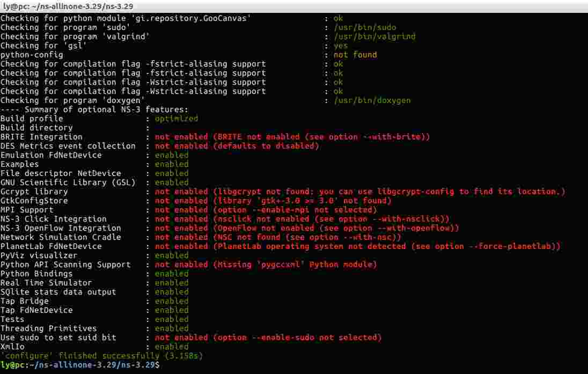Click the 'Summary of optional NS-3 features:' line
Screen dimensions: 588x374
(94, 109)
